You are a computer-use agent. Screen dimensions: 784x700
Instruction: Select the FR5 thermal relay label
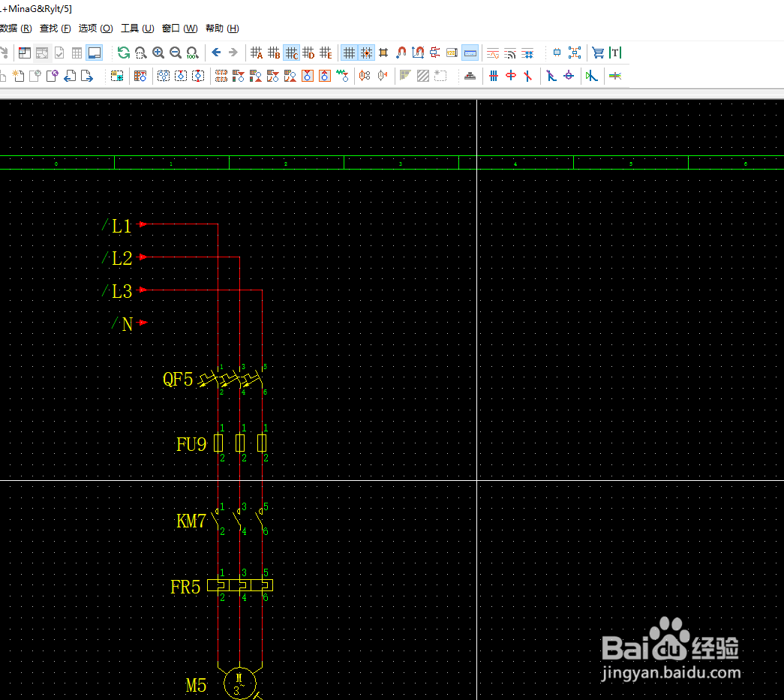pyautogui.click(x=185, y=587)
